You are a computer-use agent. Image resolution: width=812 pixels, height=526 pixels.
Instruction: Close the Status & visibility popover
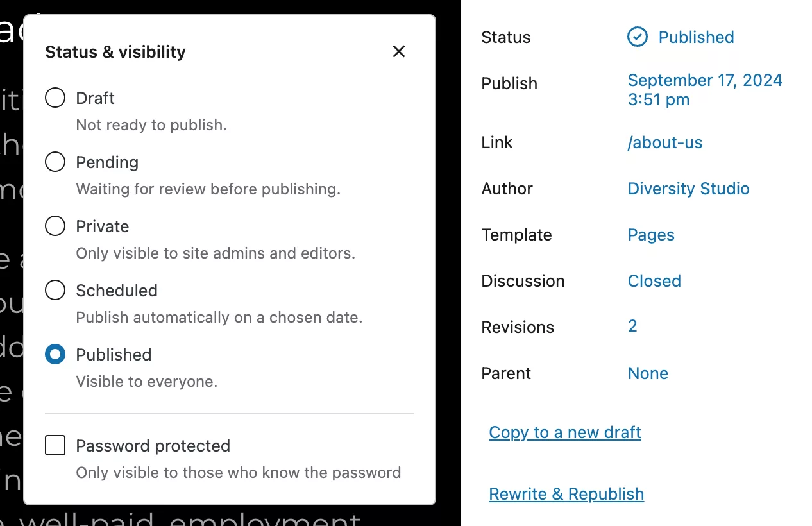tap(399, 51)
